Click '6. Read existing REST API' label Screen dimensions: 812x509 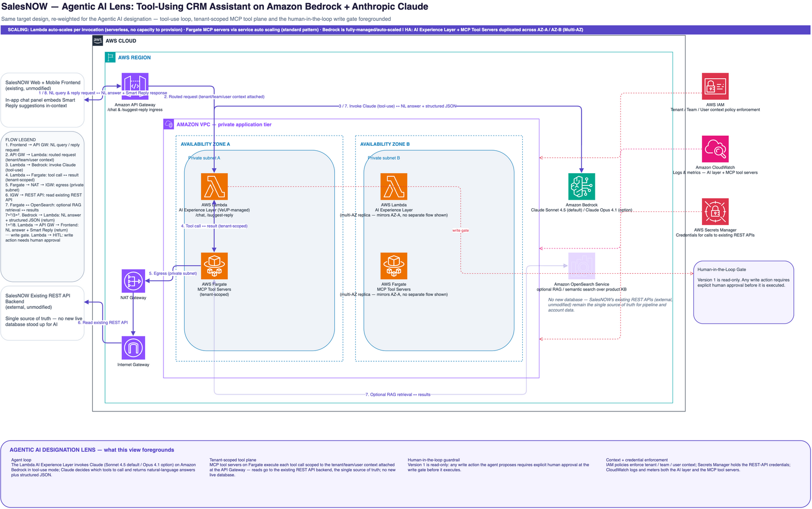pos(103,323)
